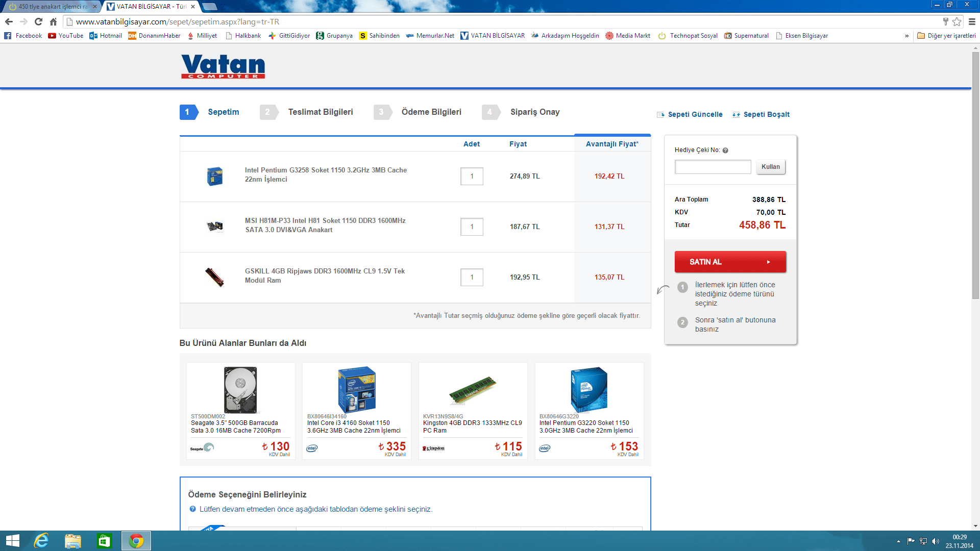Click the Hediye Çeki help question mark

726,150
